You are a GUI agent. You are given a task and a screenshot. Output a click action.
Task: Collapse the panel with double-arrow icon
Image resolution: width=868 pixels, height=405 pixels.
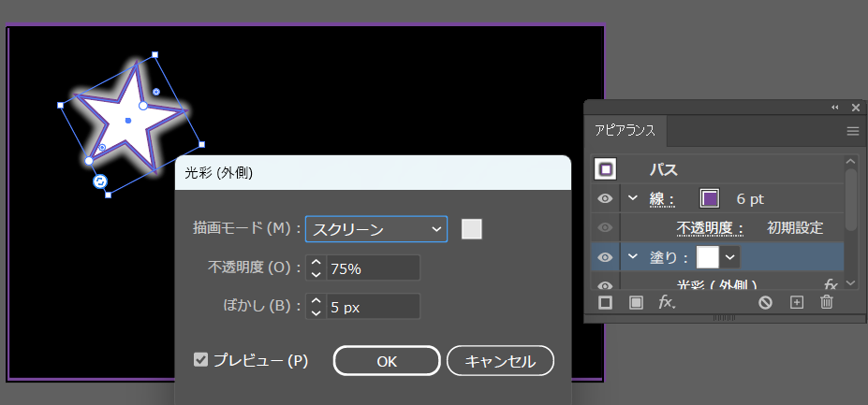coord(835,108)
